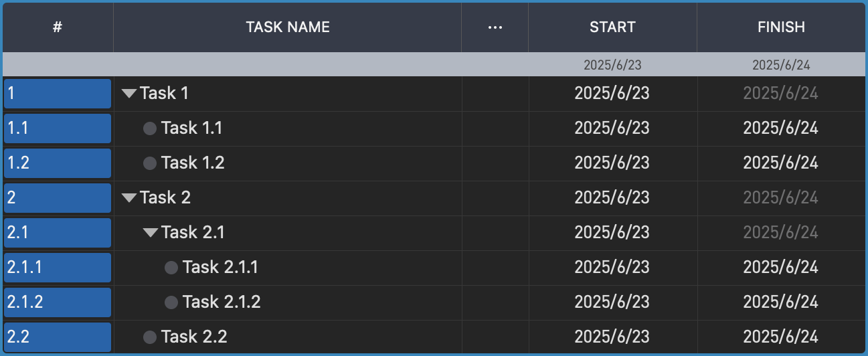Select the blue row number 2.1.1 cell

click(x=58, y=268)
